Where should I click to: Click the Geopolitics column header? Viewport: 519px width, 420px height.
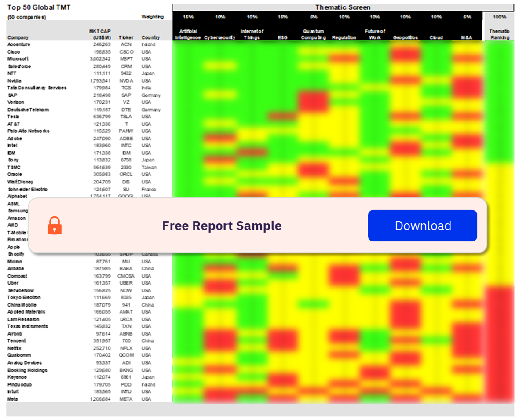[406, 37]
